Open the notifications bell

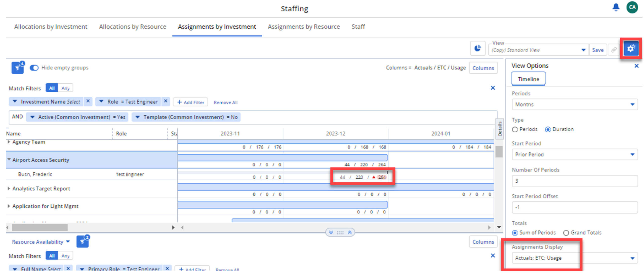pyautogui.click(x=616, y=8)
